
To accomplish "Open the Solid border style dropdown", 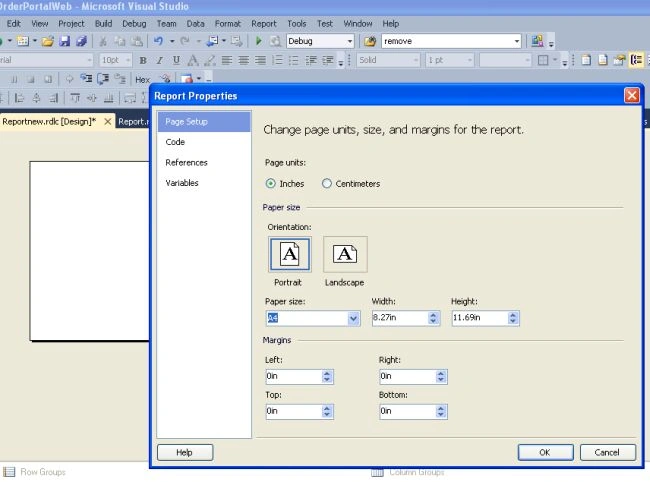I will [415, 61].
